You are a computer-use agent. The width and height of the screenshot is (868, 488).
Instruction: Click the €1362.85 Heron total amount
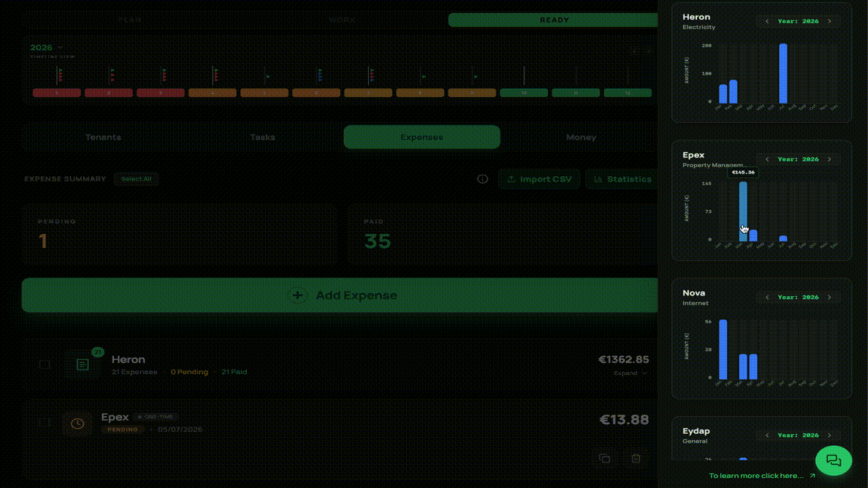click(x=623, y=359)
